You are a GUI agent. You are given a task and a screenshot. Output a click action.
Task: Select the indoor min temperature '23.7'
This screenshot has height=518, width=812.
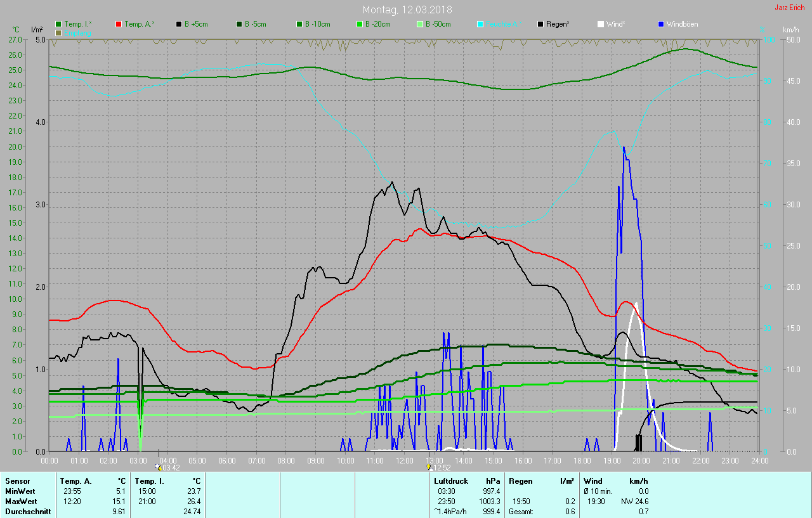(x=193, y=491)
